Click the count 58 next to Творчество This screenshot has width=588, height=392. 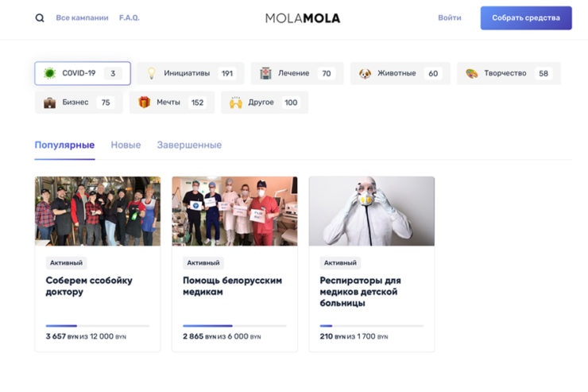click(x=544, y=73)
